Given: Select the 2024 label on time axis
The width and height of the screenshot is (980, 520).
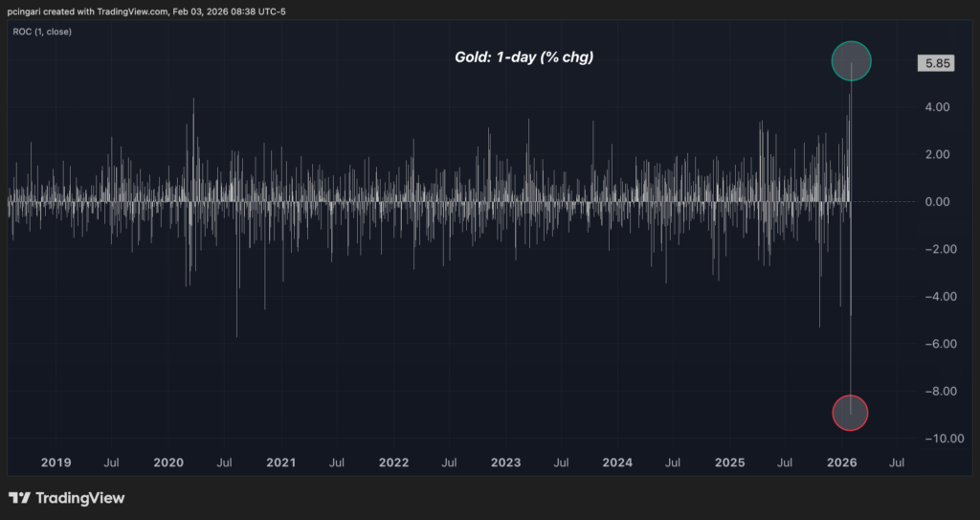Looking at the screenshot, I should (617, 463).
